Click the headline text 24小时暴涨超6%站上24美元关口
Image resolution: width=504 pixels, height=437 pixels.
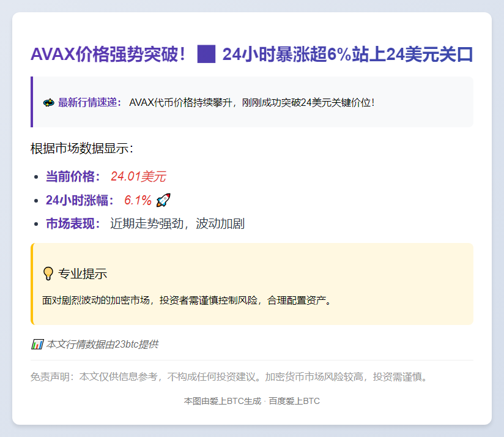tap(347, 54)
